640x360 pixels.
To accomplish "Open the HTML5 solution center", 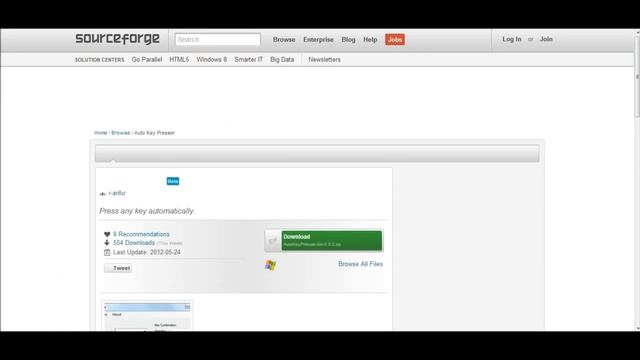I will coord(179,60).
